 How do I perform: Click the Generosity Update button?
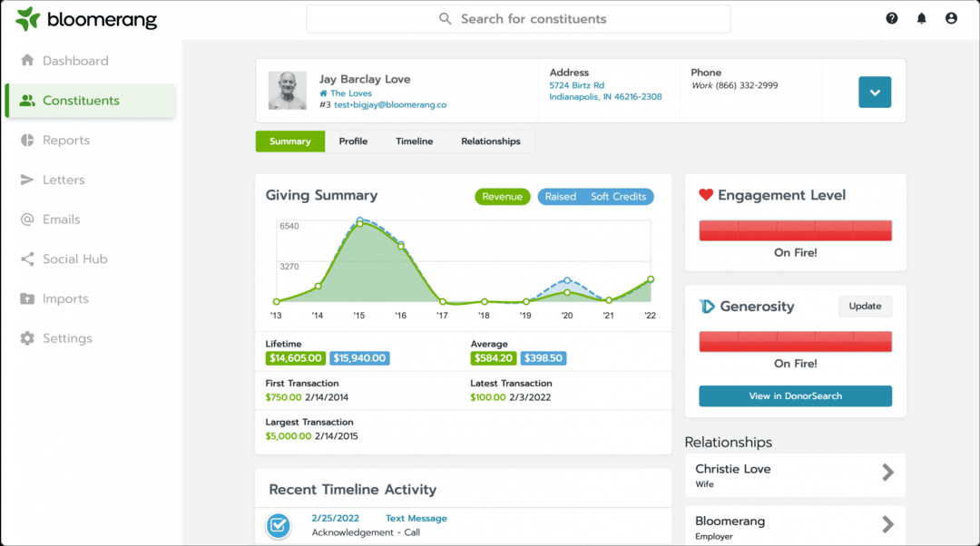[x=865, y=307]
